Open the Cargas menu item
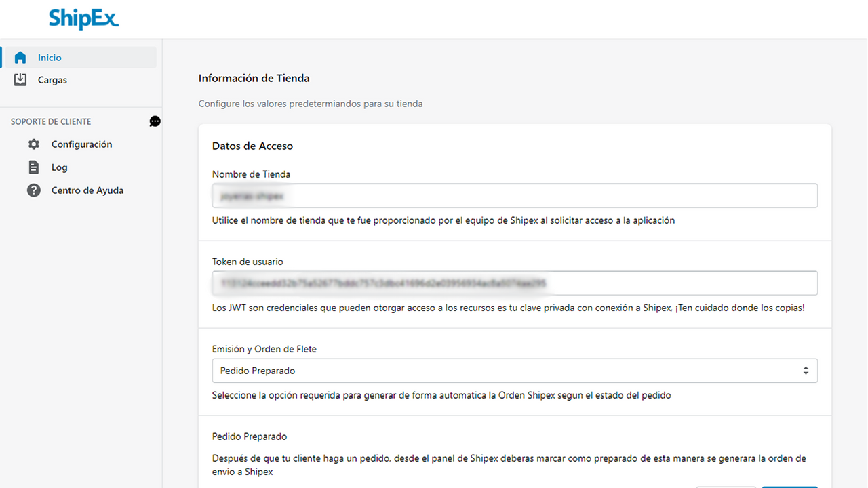 coord(52,80)
